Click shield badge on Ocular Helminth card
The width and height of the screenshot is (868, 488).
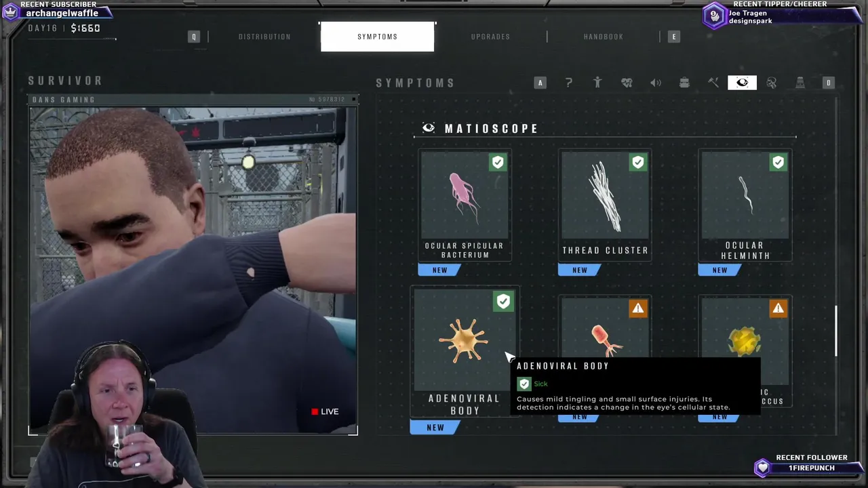click(778, 162)
